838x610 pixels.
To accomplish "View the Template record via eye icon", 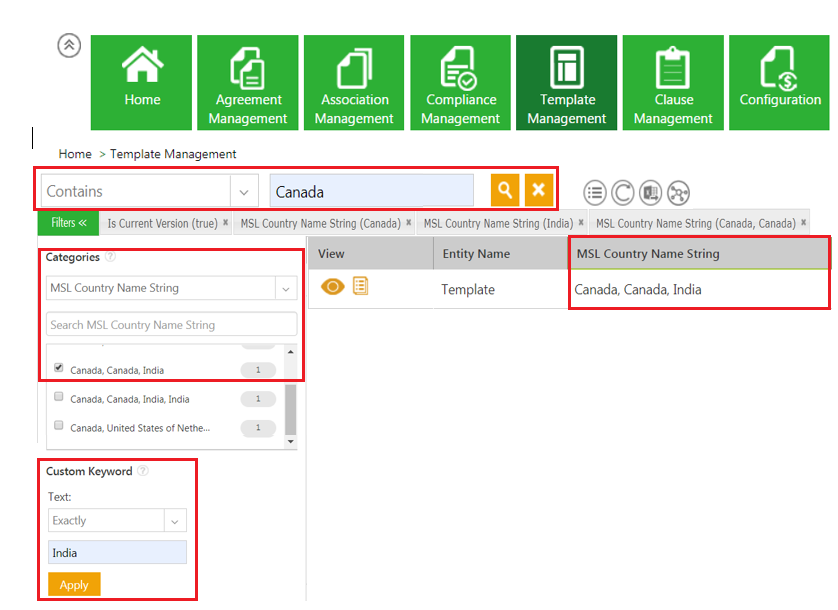I will [332, 287].
